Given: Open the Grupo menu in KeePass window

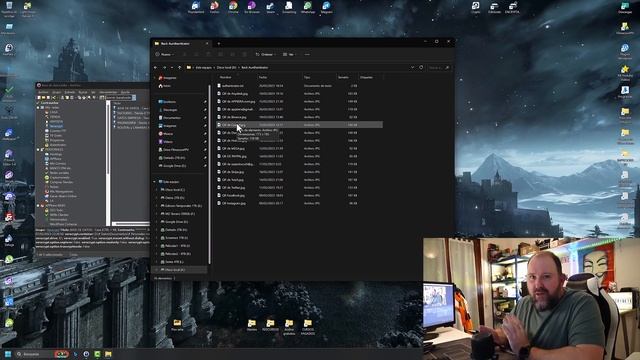Looking at the screenshot, I should point(56,92).
